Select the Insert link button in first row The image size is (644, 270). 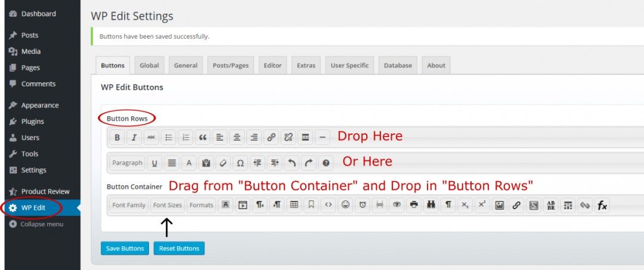(x=271, y=138)
